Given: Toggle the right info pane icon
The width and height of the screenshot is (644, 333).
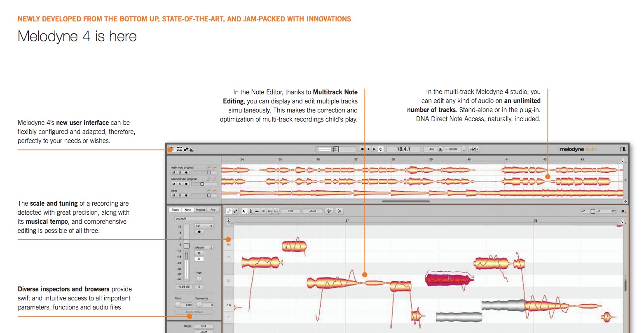Looking at the screenshot, I should pyautogui.click(x=623, y=149).
